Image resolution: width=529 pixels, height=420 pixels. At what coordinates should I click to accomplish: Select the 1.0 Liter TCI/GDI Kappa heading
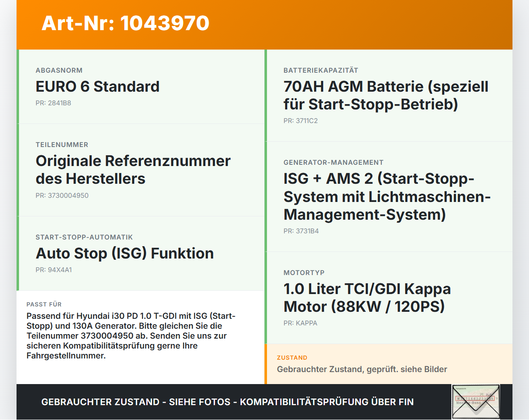pyautogui.click(x=367, y=298)
